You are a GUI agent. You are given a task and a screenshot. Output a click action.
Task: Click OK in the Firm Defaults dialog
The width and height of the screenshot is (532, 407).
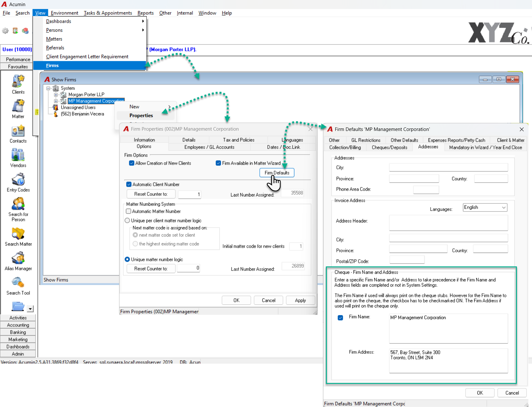coord(480,393)
